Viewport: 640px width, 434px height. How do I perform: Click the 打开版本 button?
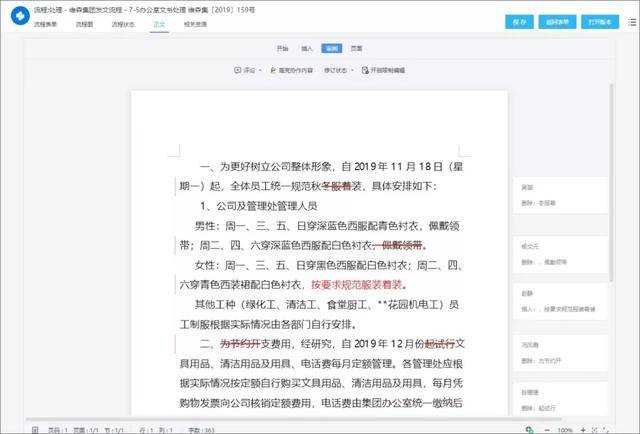point(600,22)
